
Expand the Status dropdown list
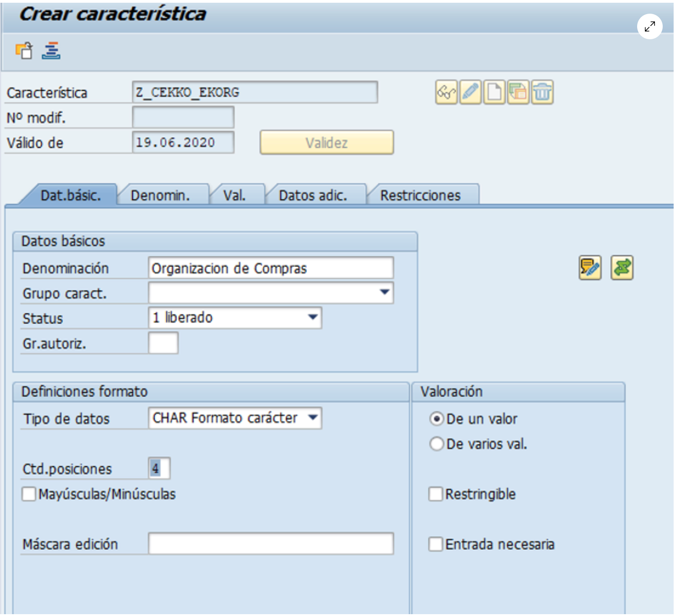312,318
